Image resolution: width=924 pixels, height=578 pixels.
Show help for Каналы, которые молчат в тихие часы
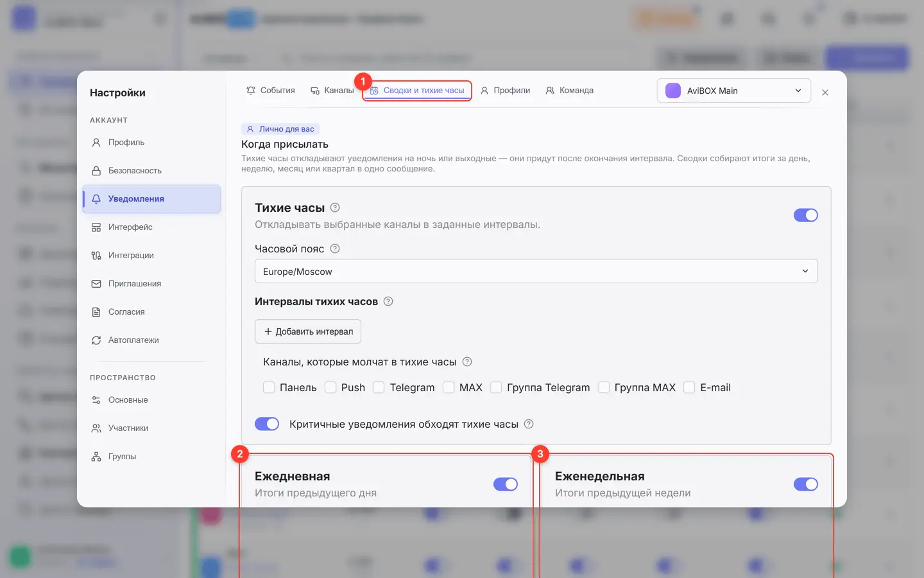point(467,362)
